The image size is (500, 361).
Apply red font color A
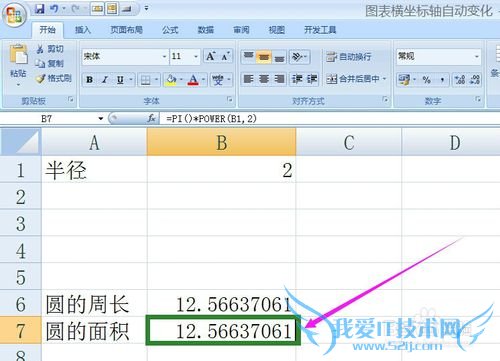[193, 80]
